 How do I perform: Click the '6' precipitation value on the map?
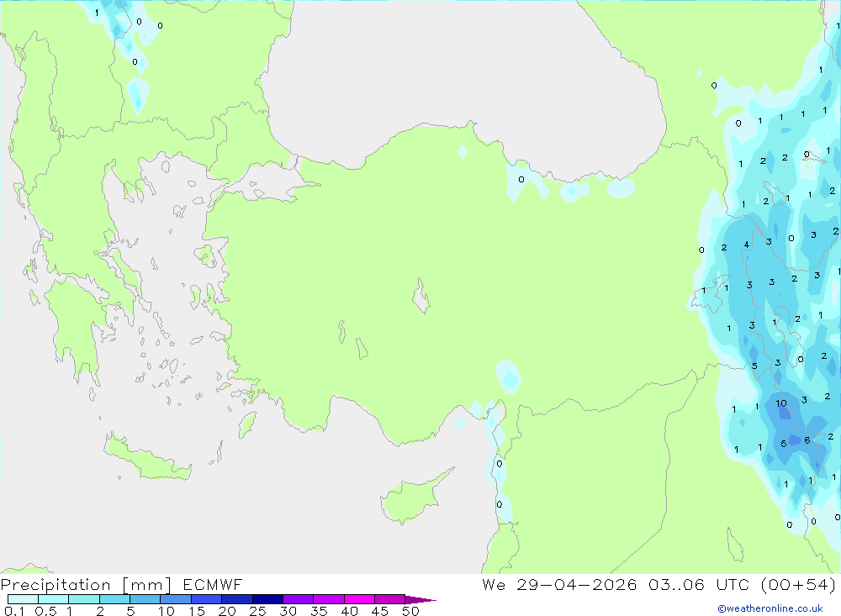click(x=807, y=440)
